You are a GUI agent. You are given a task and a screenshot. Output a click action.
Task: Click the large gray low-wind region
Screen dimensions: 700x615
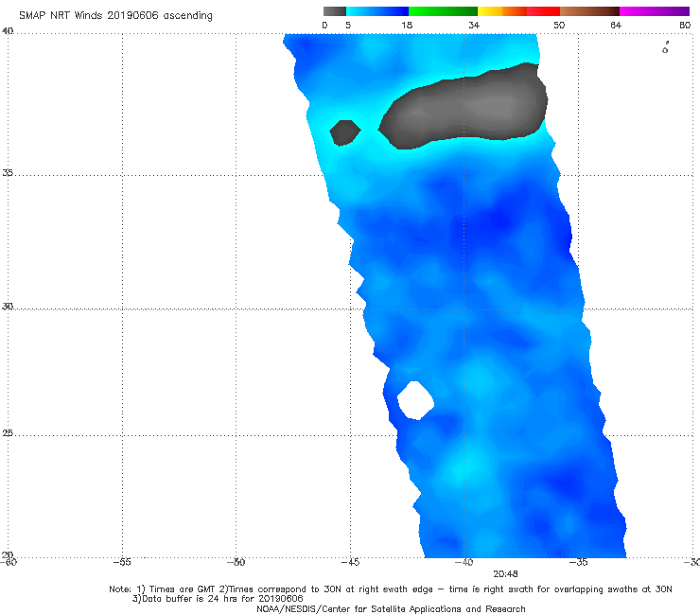tap(464, 107)
